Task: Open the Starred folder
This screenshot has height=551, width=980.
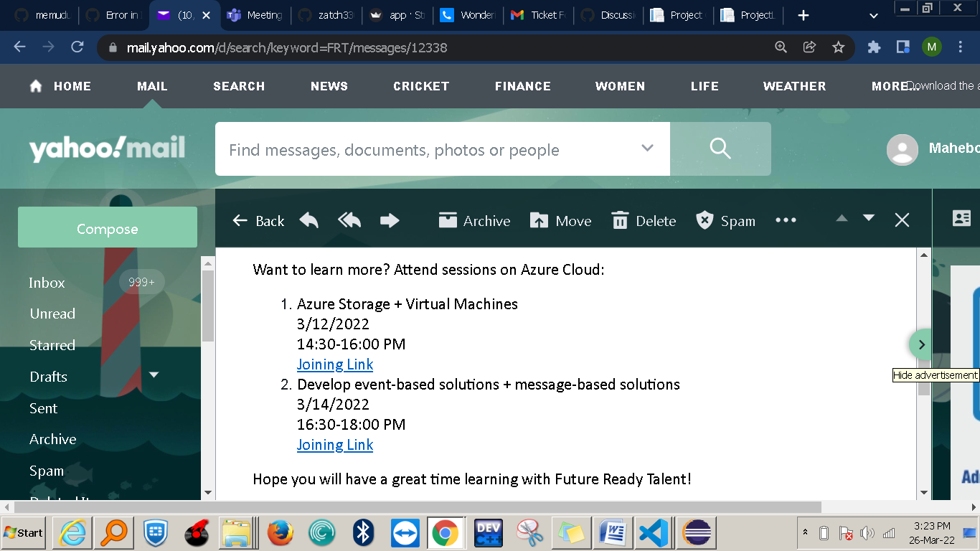Action: pyautogui.click(x=52, y=345)
